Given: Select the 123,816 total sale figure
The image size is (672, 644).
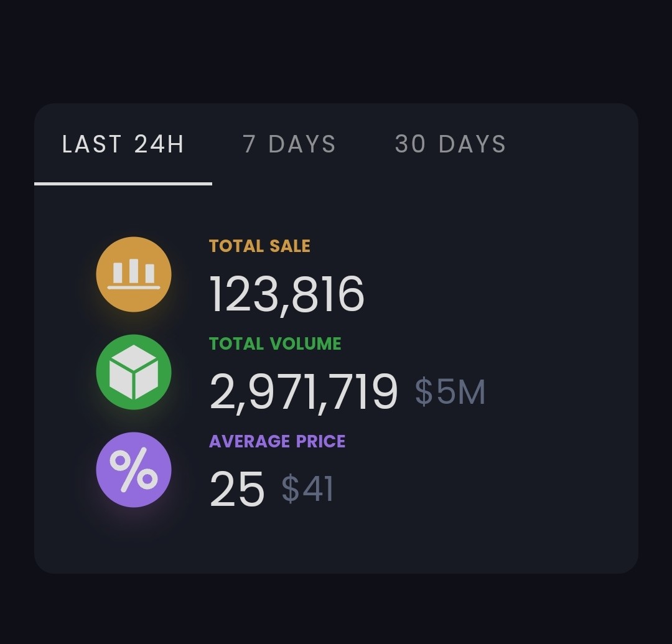Looking at the screenshot, I should (x=287, y=295).
